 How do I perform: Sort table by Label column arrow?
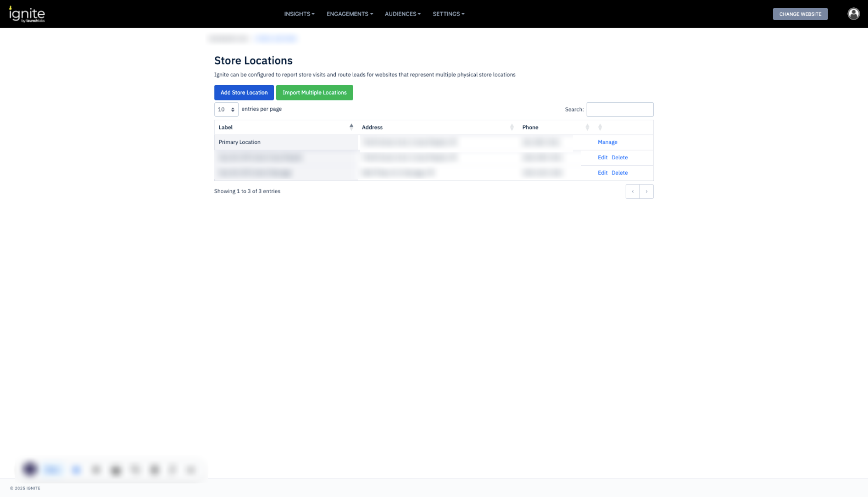coord(351,127)
